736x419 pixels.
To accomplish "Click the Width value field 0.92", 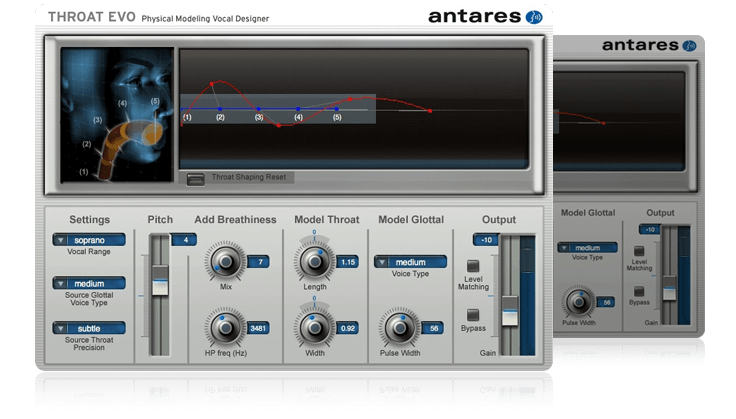I will tap(348, 328).
